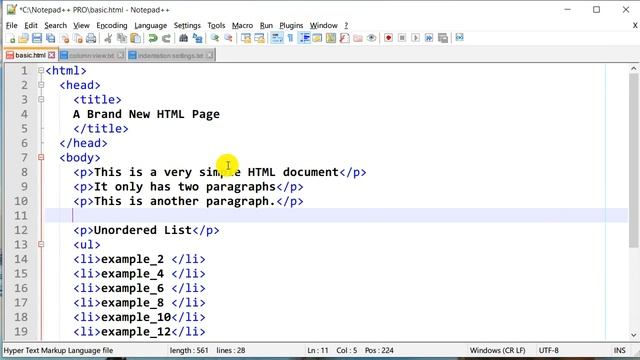The width and height of the screenshot is (640, 360).
Task: Open the View menu
Action: click(x=81, y=25)
